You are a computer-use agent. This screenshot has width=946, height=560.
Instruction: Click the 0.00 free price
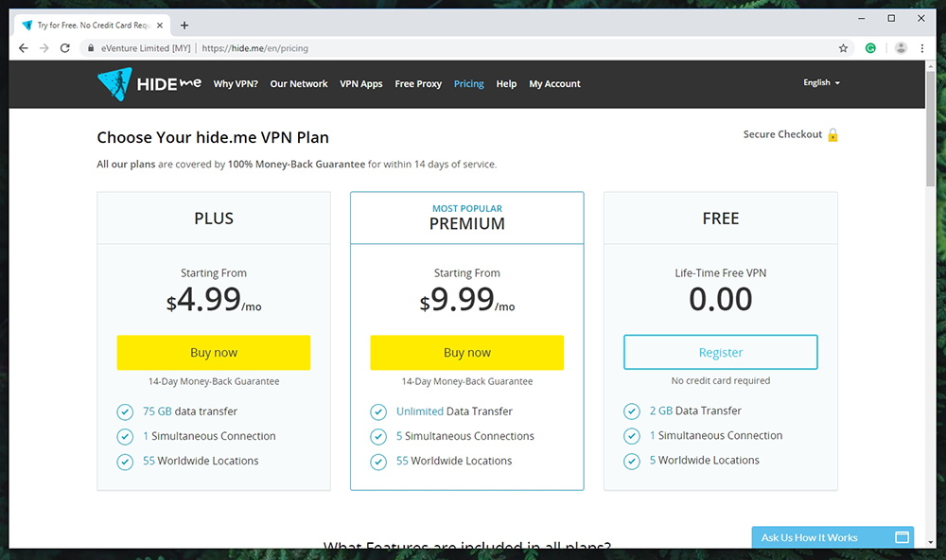coord(720,299)
